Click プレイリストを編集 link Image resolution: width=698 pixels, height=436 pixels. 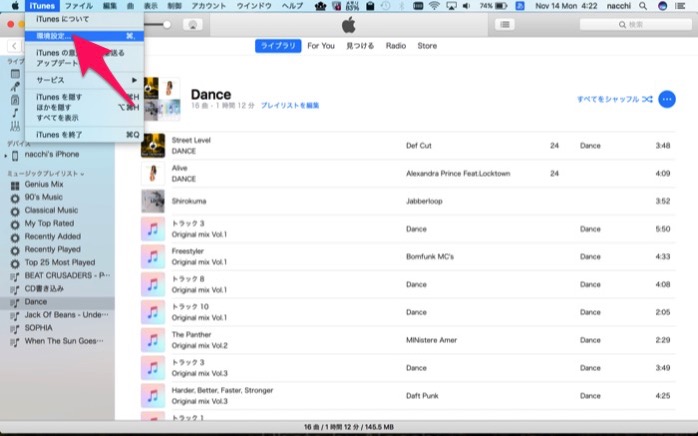coord(290,105)
